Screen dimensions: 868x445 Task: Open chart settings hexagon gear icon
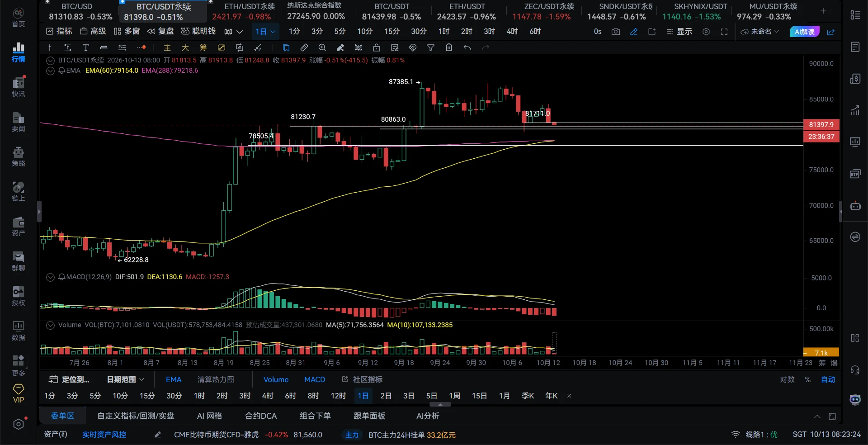[x=706, y=32]
